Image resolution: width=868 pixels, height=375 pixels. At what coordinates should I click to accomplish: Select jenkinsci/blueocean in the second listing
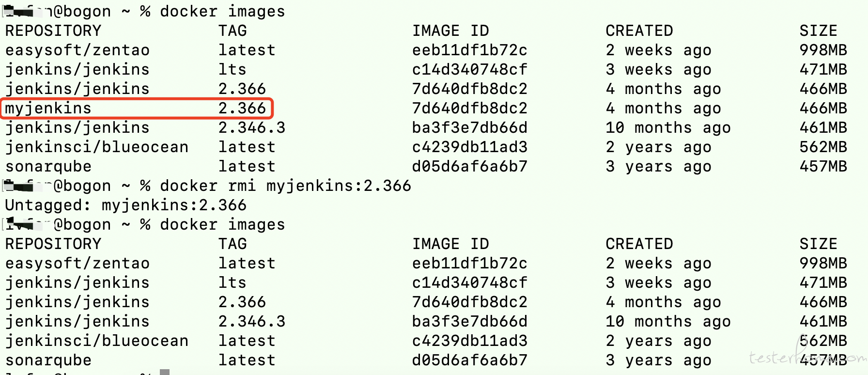97,341
